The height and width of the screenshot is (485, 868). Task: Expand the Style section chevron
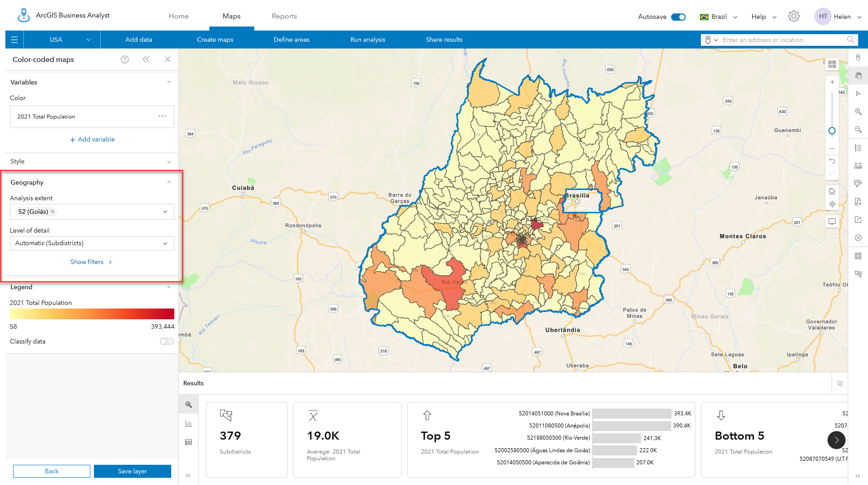(169, 161)
